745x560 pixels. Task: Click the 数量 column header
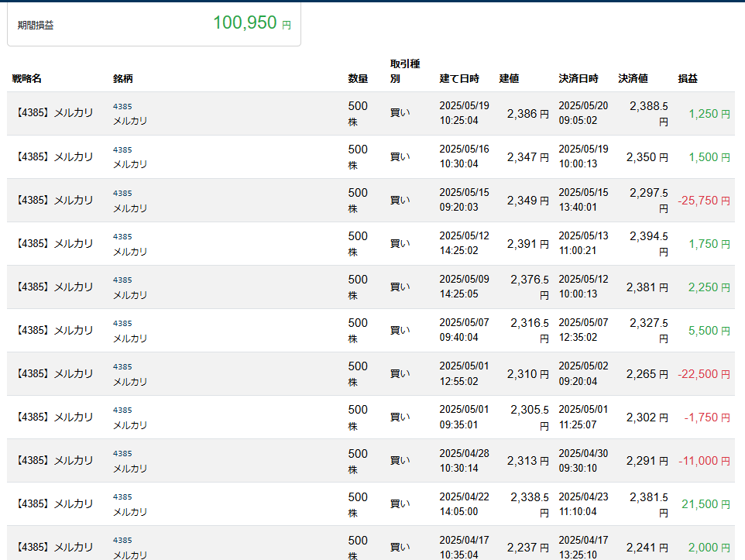click(x=358, y=78)
